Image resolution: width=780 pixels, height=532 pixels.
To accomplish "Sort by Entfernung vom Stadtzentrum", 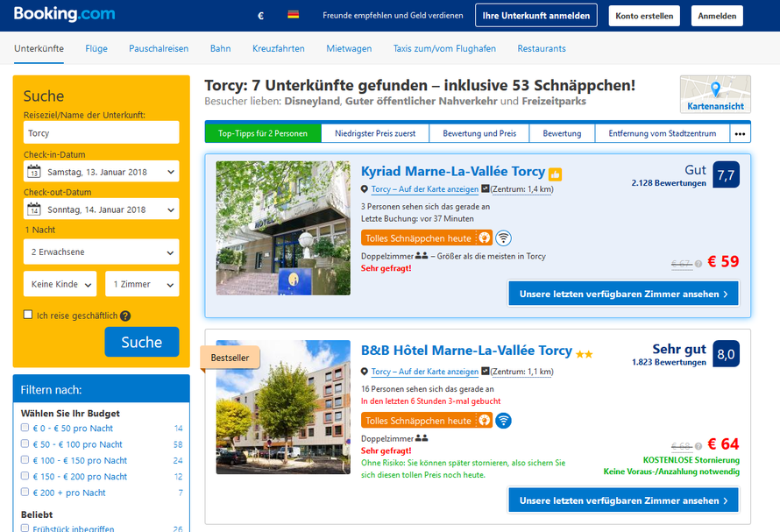I will click(x=663, y=133).
